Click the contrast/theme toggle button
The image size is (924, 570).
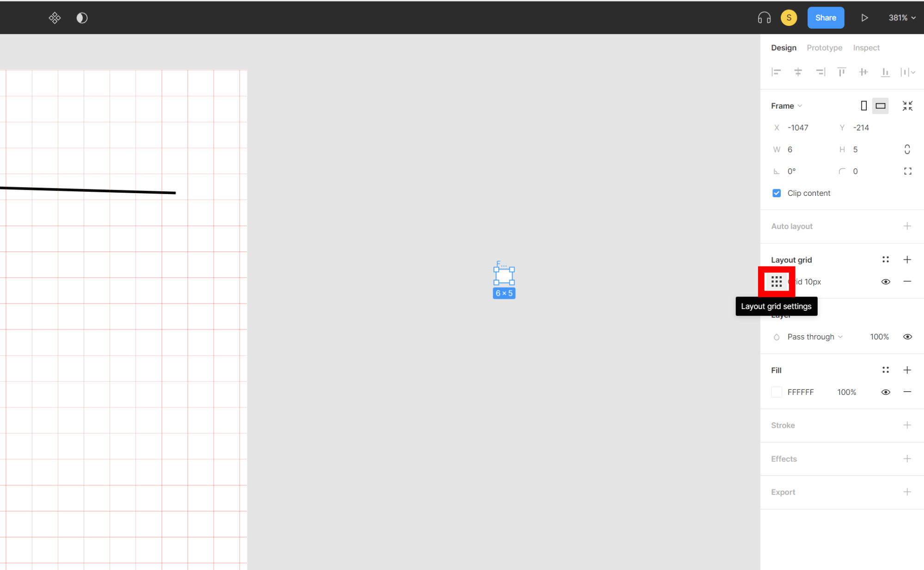[82, 18]
